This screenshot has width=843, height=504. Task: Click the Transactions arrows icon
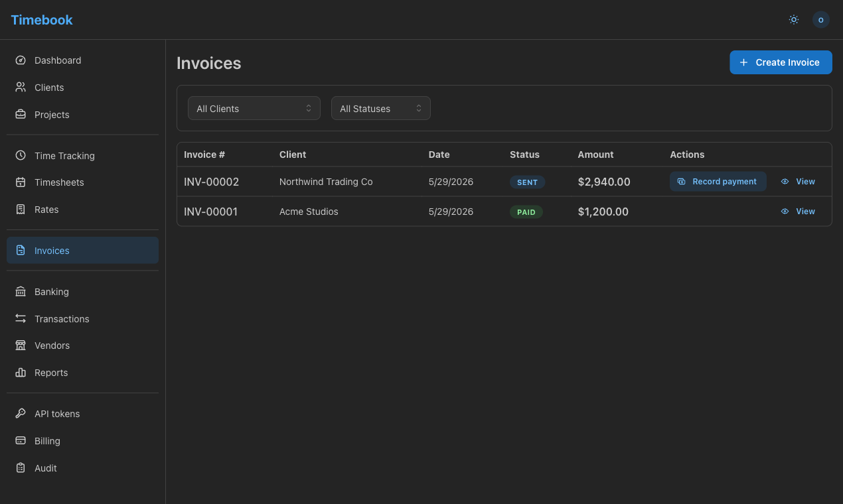[21, 319]
